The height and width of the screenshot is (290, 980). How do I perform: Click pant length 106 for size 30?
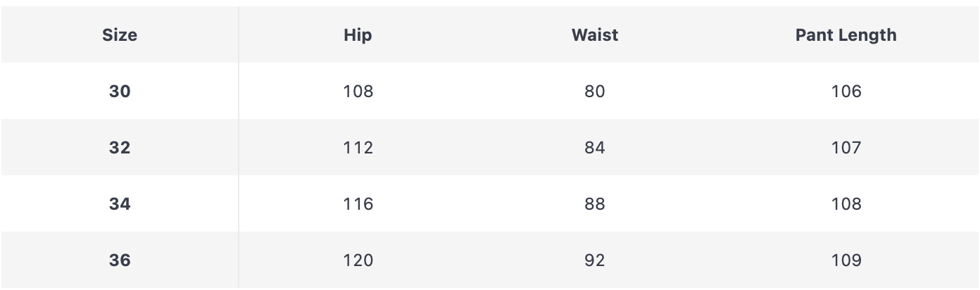[x=846, y=92]
